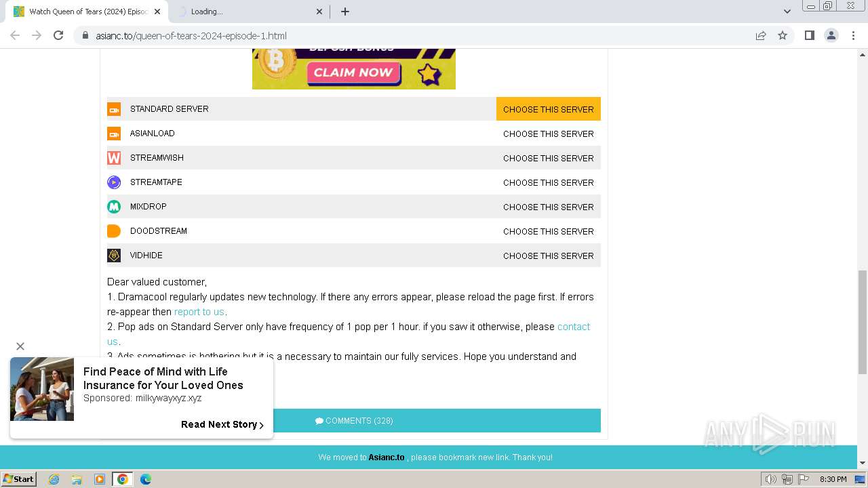Click the Asianc.to link in bottom banner

coord(387,457)
